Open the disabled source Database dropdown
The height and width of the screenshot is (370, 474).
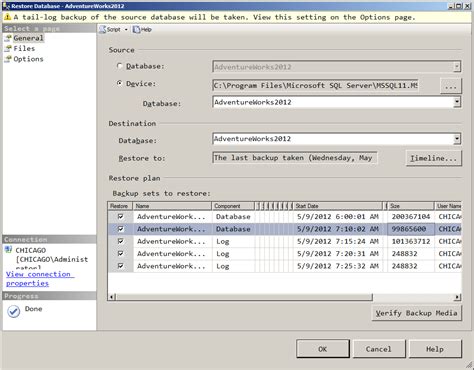point(457,67)
